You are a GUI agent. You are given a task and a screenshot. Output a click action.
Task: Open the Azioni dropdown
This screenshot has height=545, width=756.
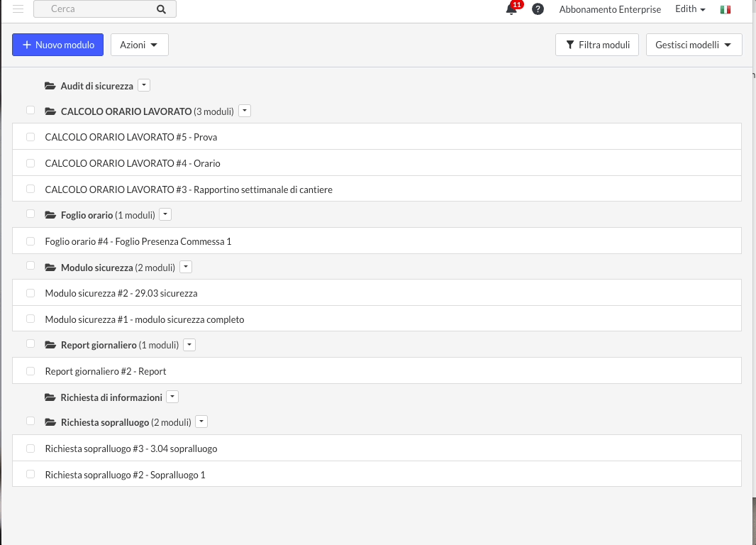pyautogui.click(x=139, y=45)
